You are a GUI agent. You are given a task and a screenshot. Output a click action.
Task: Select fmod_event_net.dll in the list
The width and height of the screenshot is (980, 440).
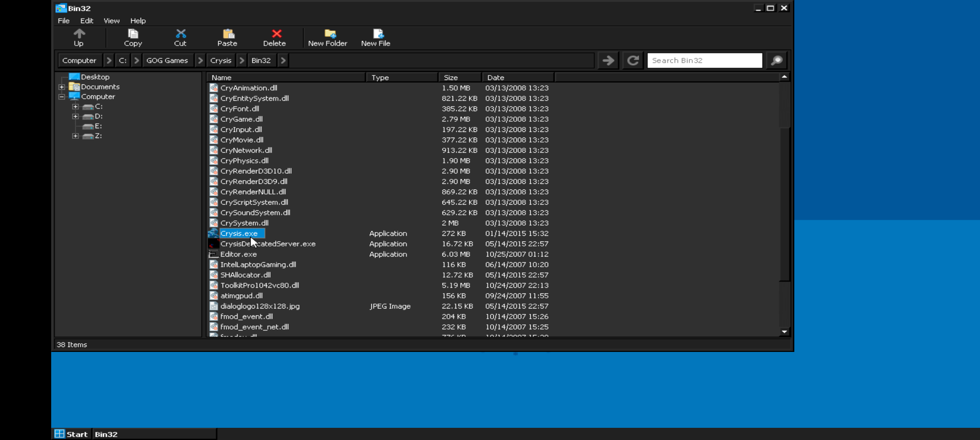coord(254,327)
